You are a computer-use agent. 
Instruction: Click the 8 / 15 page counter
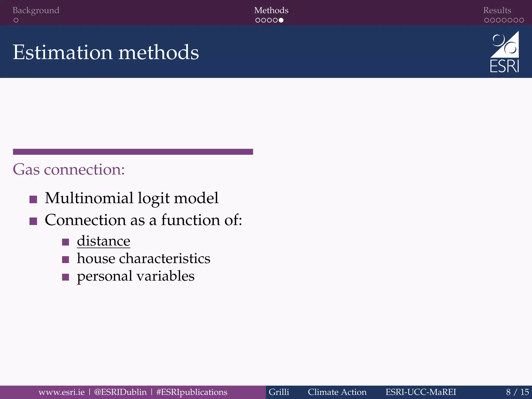(x=517, y=392)
